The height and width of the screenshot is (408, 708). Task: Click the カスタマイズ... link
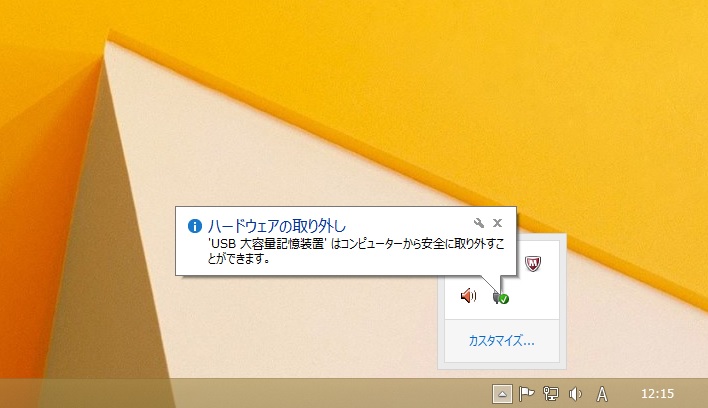pyautogui.click(x=501, y=341)
